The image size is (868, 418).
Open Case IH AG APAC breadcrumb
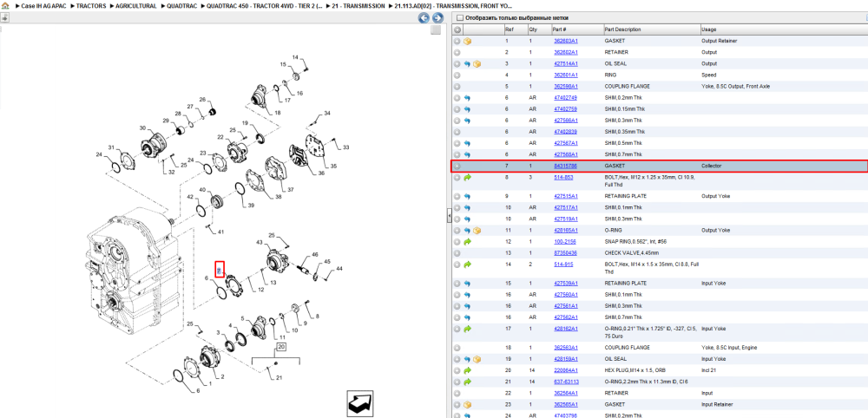pyautogui.click(x=44, y=5)
